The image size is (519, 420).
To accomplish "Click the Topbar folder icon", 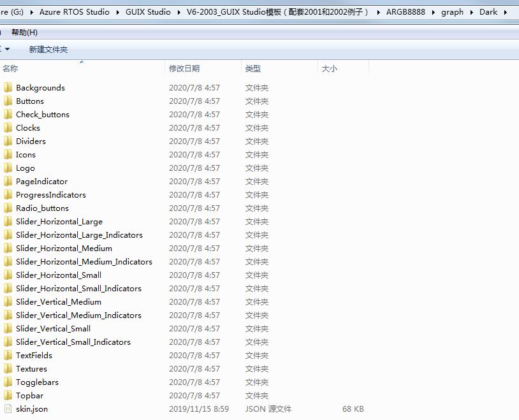I will [x=8, y=396].
